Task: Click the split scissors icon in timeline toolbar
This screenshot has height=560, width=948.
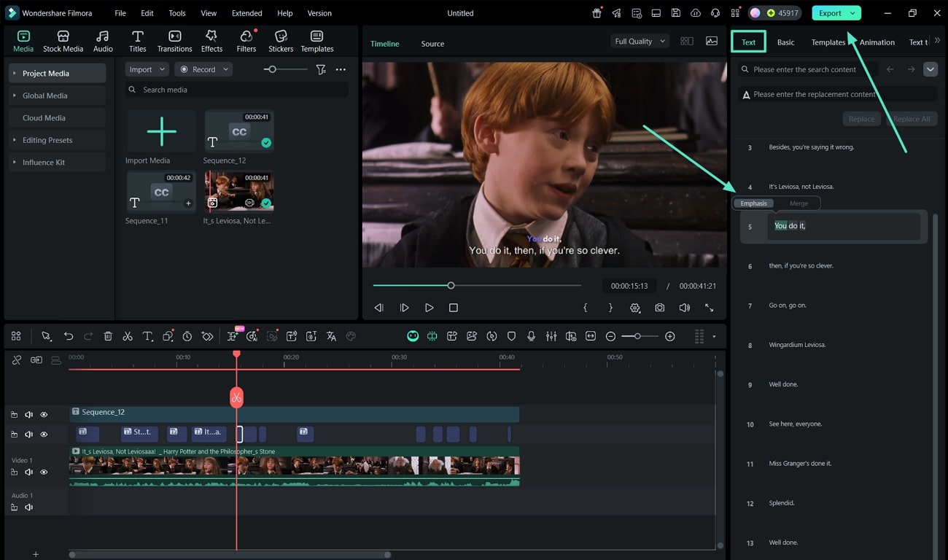Action: pyautogui.click(x=128, y=336)
